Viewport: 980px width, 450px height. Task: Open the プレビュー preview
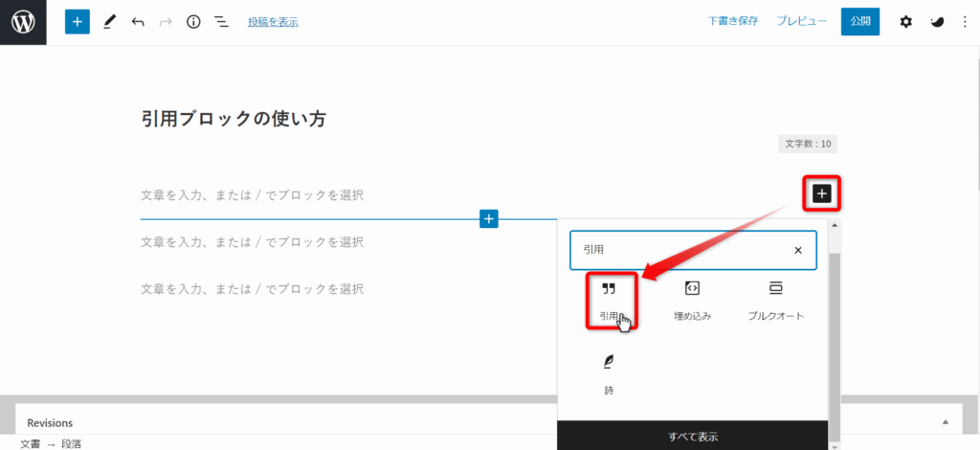tap(802, 21)
